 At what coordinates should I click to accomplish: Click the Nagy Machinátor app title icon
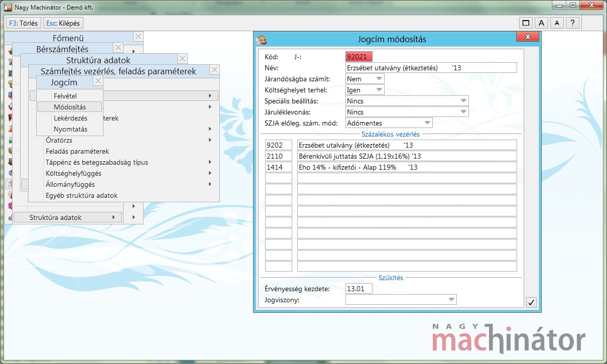(x=8, y=8)
